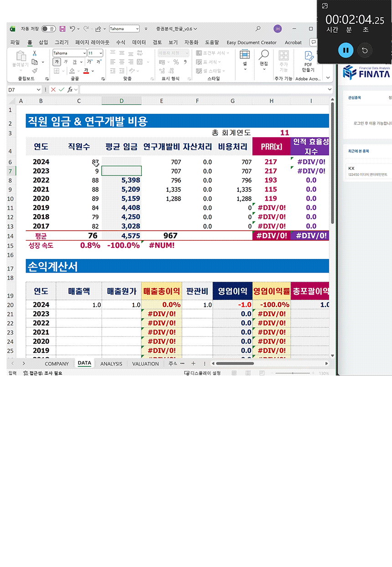Click the Save floppy disk icon
This screenshot has width=392, height=567.
click(62, 29)
